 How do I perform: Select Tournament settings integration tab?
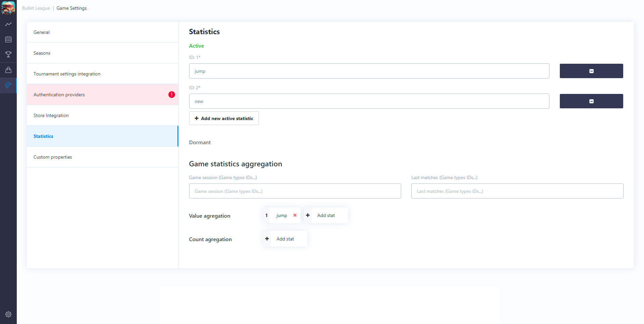click(x=67, y=74)
